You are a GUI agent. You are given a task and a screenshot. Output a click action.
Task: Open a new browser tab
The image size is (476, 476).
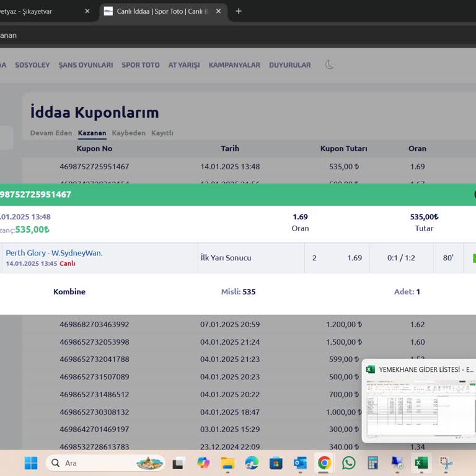pos(239,11)
